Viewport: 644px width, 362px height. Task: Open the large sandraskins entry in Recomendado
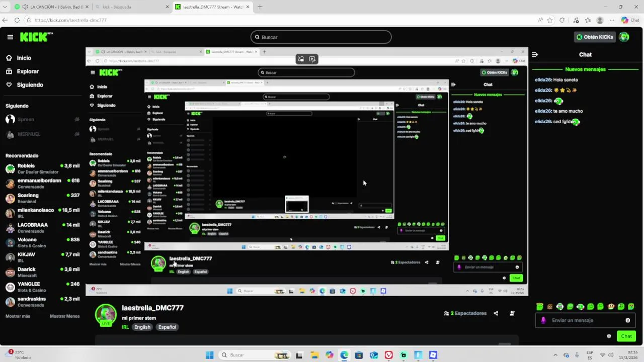pyautogui.click(x=42, y=302)
